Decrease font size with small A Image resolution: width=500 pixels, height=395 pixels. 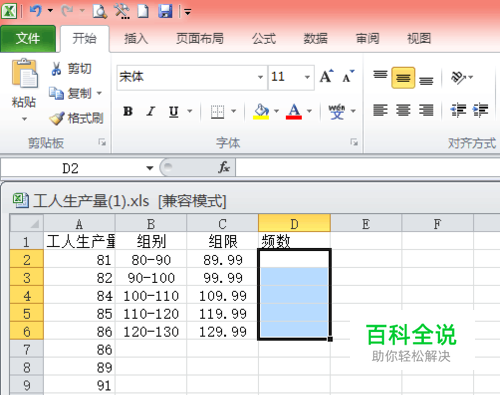coord(348,77)
